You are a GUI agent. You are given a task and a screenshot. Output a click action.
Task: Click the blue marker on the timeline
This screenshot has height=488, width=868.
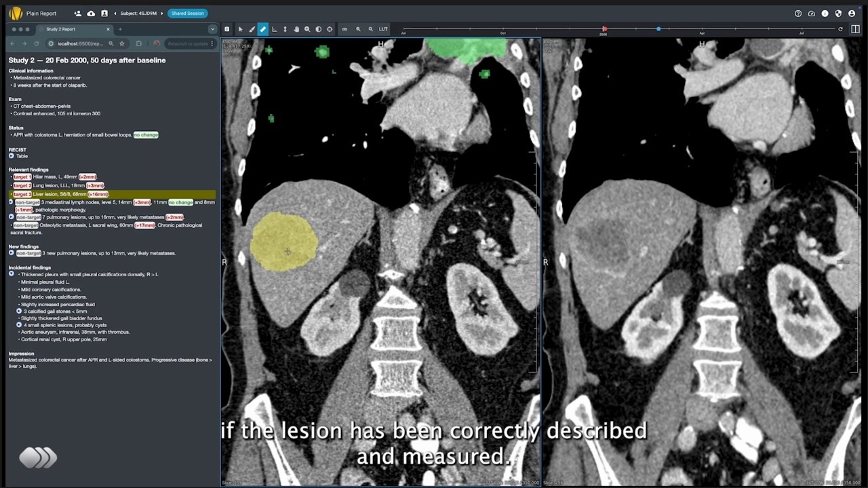point(658,29)
